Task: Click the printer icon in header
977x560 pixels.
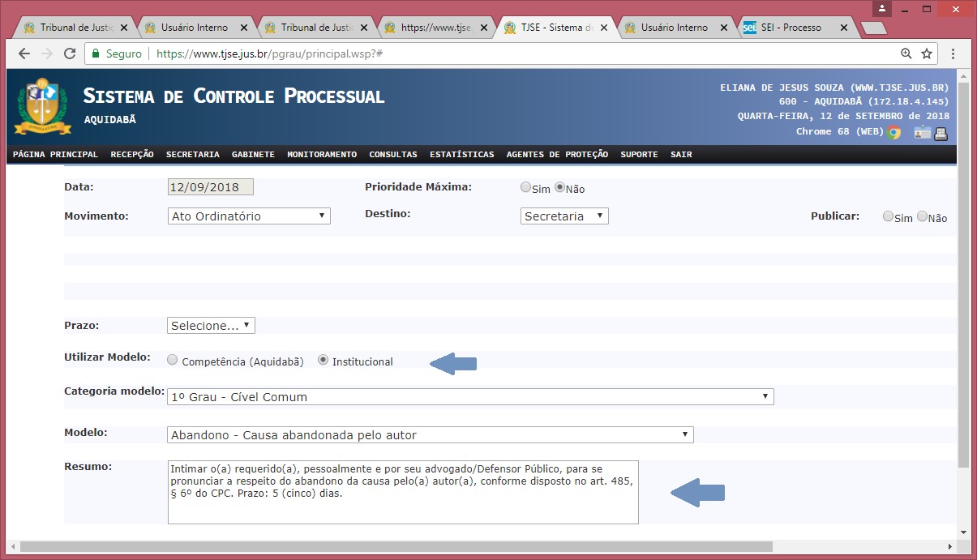Action: 941,134
